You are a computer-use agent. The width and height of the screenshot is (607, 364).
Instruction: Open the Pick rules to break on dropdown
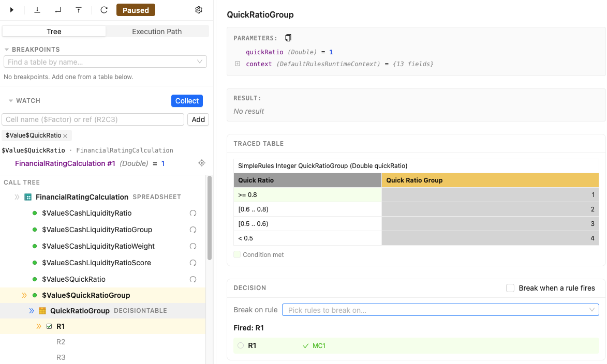[440, 310]
